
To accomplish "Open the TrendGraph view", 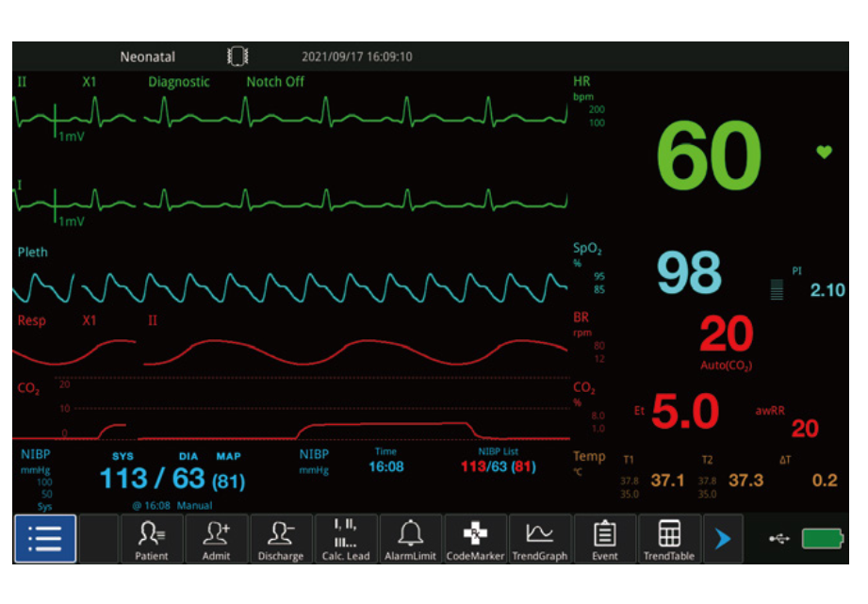I will tap(539, 539).
